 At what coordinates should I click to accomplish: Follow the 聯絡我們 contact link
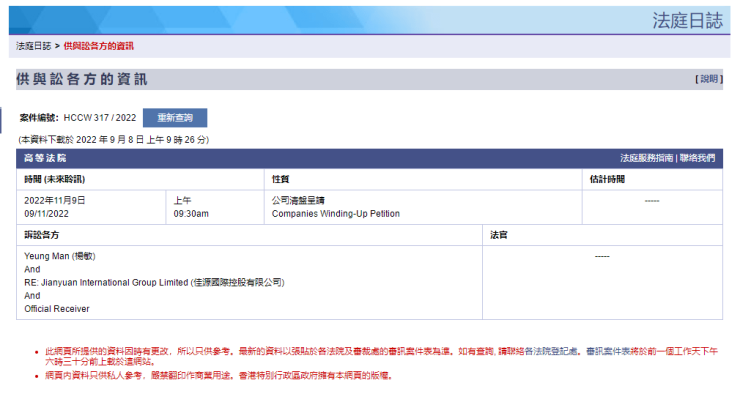pyautogui.click(x=696, y=158)
